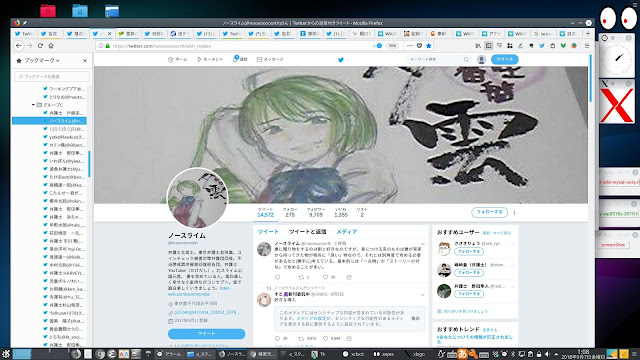
Task: Click the green padlock in the address bar
Action: (x=108, y=46)
